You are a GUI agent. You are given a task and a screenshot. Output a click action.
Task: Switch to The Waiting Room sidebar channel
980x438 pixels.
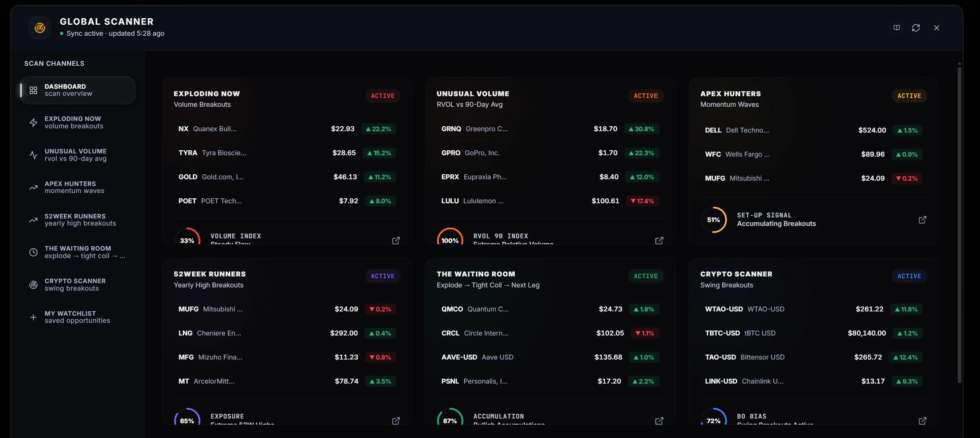[78, 252]
